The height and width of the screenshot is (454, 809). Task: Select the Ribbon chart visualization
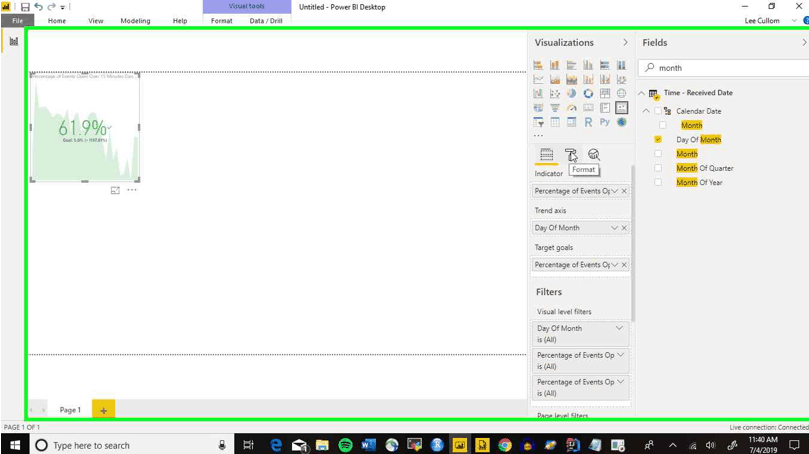(621, 79)
